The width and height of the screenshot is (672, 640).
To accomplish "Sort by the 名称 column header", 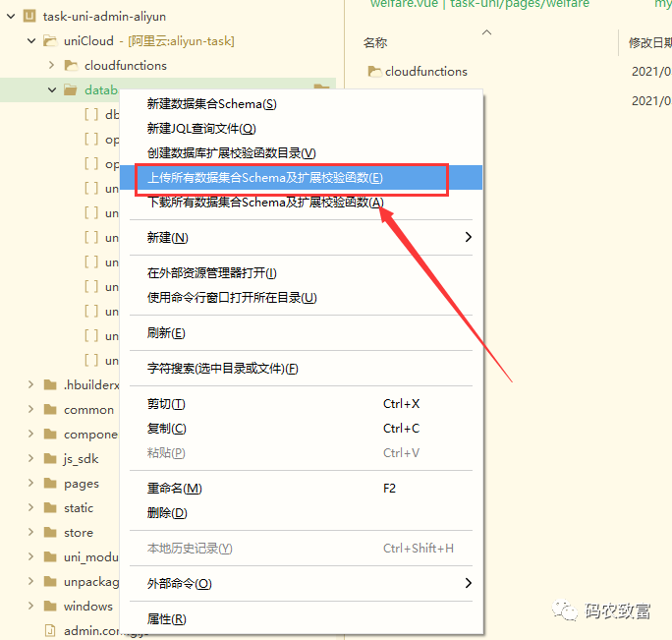I will tap(375, 43).
